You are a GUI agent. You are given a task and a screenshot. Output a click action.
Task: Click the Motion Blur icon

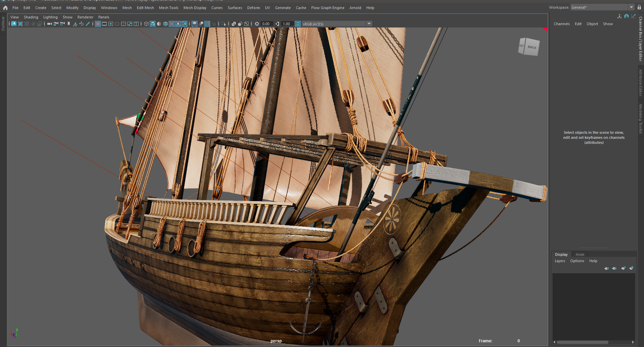[201, 24]
